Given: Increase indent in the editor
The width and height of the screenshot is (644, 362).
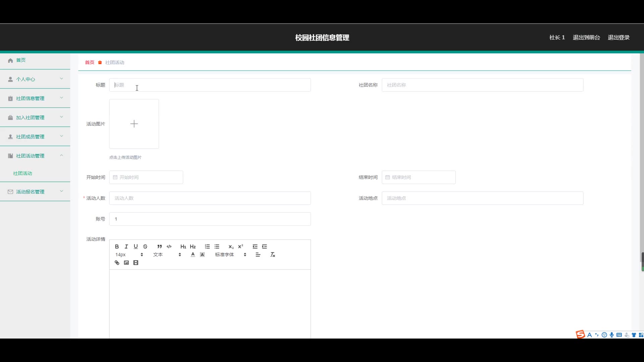Looking at the screenshot, I should coord(264,246).
